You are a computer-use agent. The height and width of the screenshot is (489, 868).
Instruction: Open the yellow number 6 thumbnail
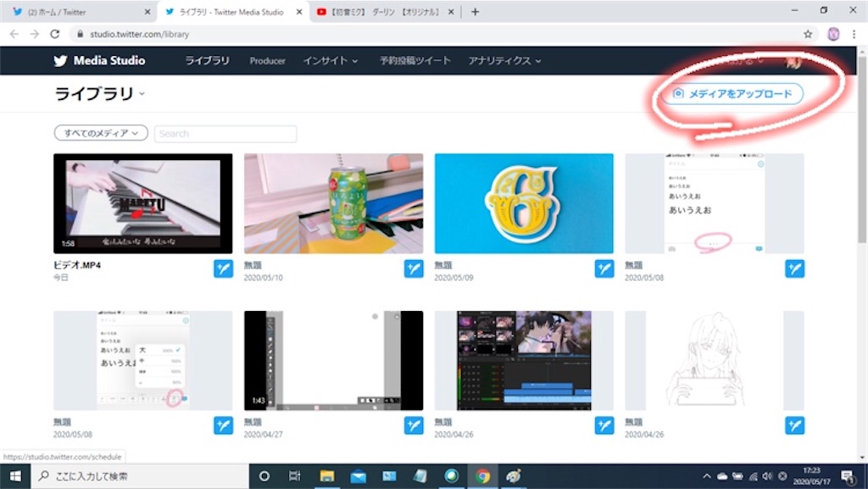pyautogui.click(x=524, y=203)
